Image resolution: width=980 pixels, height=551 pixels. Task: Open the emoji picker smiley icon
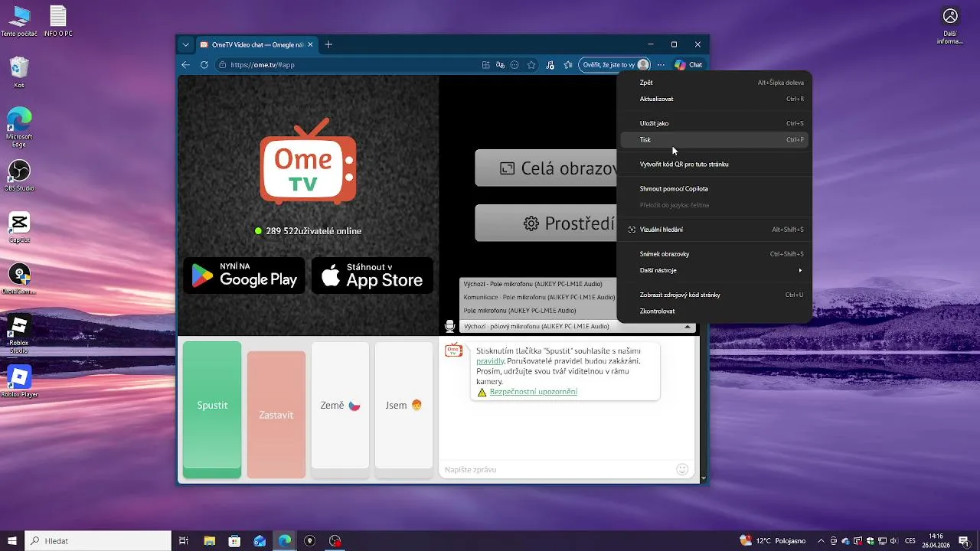[683, 469]
